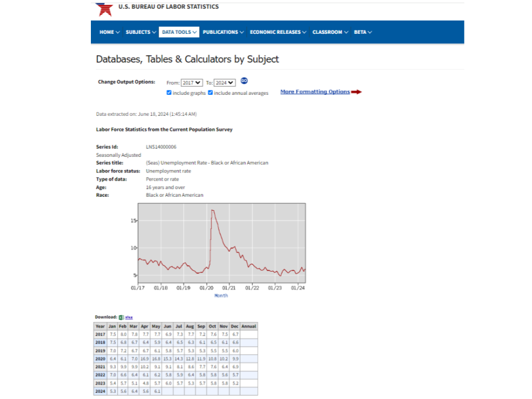Screen dimensions: 532x399
Task: Toggle the include annual averages checkbox
Action: click(x=210, y=93)
